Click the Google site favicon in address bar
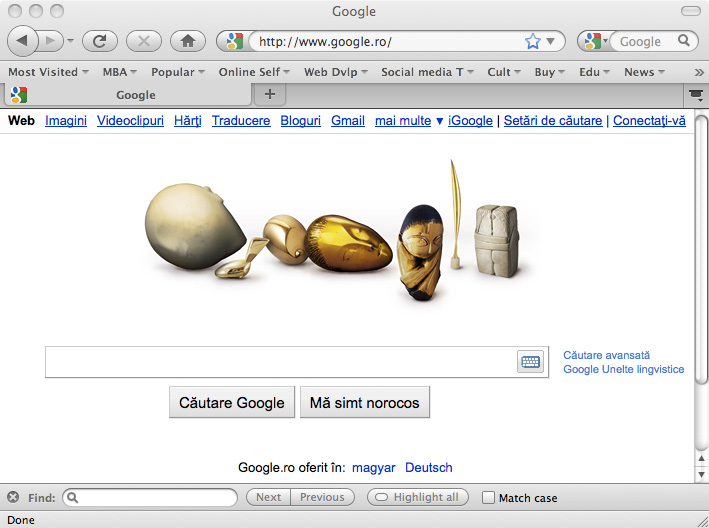Screen dimensions: 709x528 (x=234, y=41)
